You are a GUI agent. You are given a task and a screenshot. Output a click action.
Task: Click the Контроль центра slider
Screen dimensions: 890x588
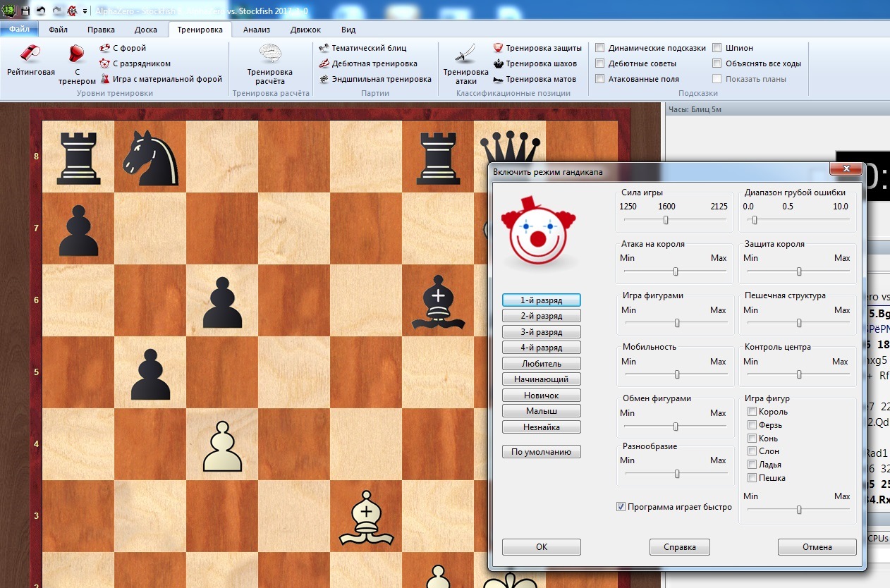point(798,374)
